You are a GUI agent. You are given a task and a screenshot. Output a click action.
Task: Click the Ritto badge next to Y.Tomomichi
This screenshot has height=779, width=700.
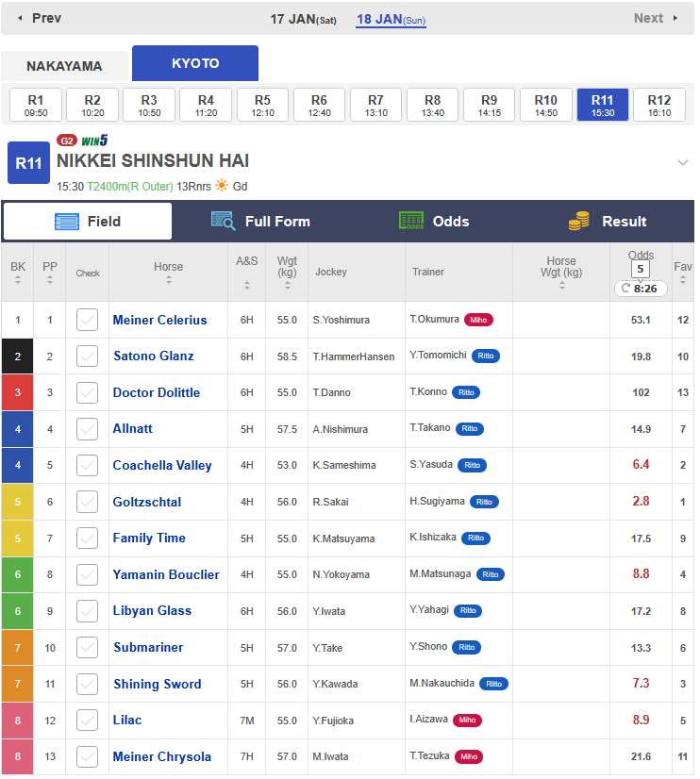click(x=486, y=356)
